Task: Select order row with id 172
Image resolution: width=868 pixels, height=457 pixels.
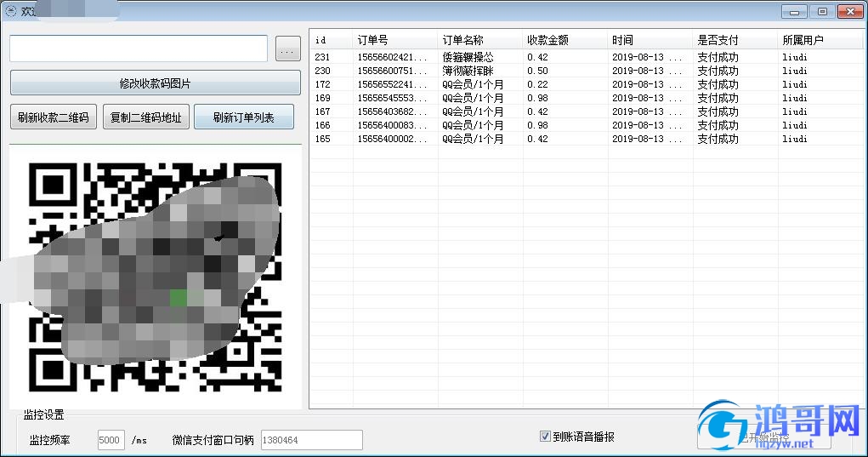Action: coord(587,84)
